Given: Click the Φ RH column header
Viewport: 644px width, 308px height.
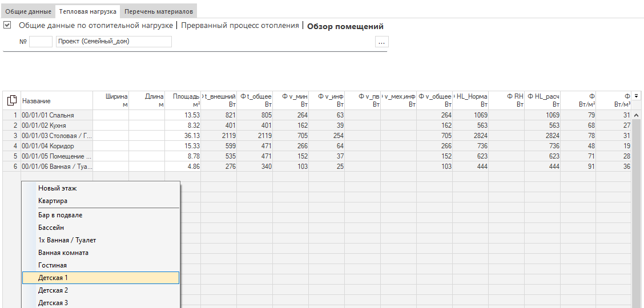Looking at the screenshot, I should [506, 100].
